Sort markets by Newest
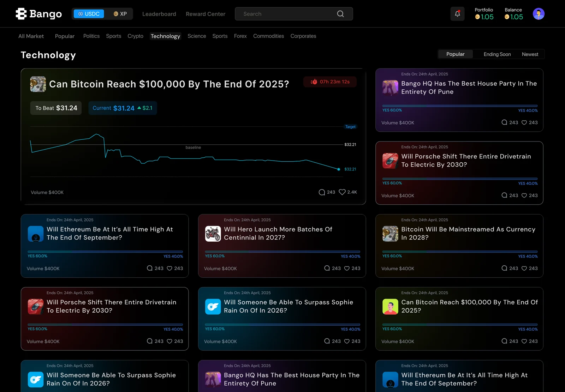 530,54
